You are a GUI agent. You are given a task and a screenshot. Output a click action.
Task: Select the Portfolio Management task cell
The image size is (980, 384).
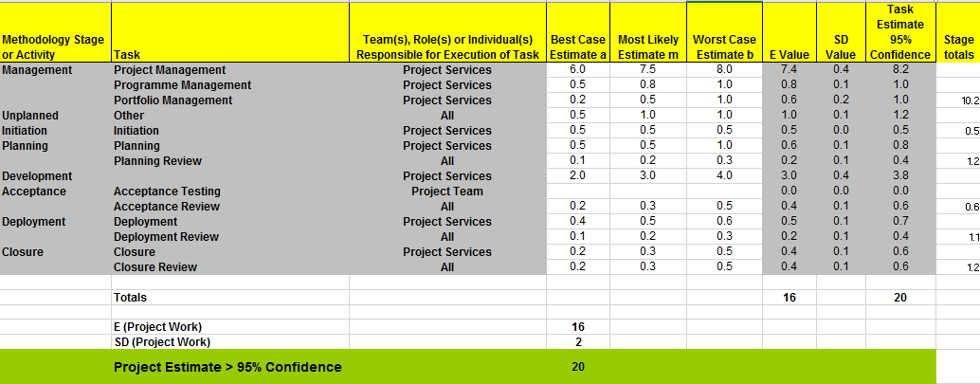tap(172, 101)
